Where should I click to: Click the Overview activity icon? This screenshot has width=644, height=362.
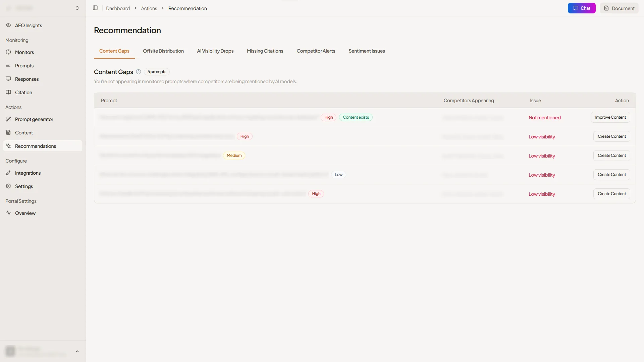click(x=8, y=213)
